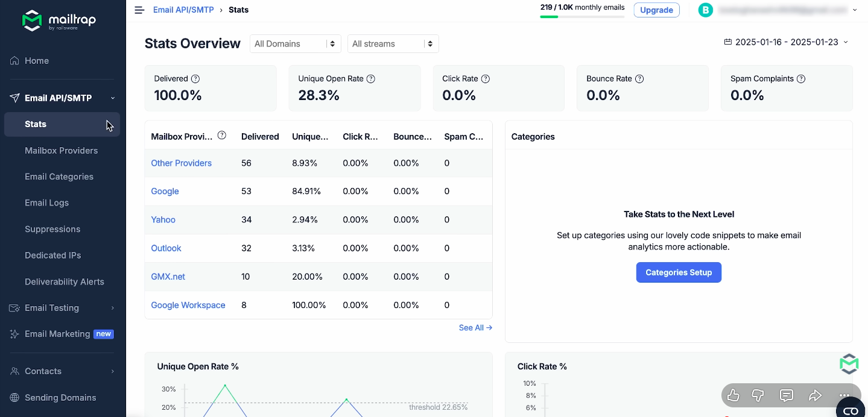Click the share arrow icon

pos(815,395)
